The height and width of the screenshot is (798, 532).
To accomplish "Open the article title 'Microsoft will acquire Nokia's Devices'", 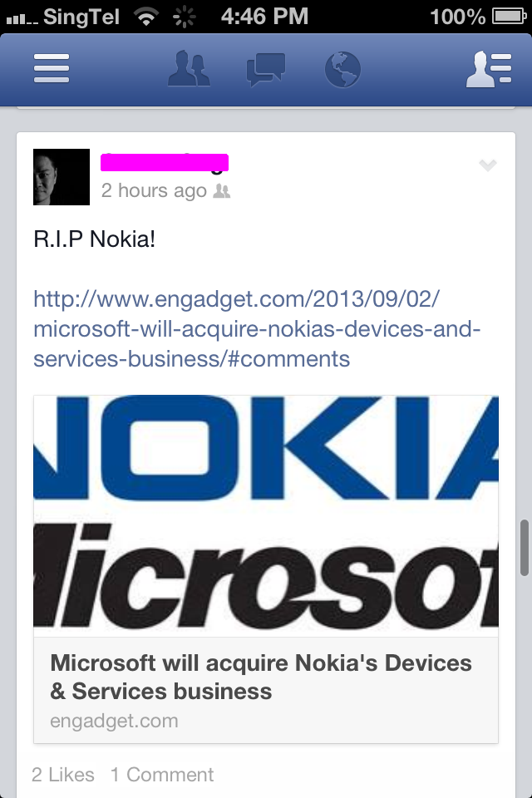I will point(261,677).
